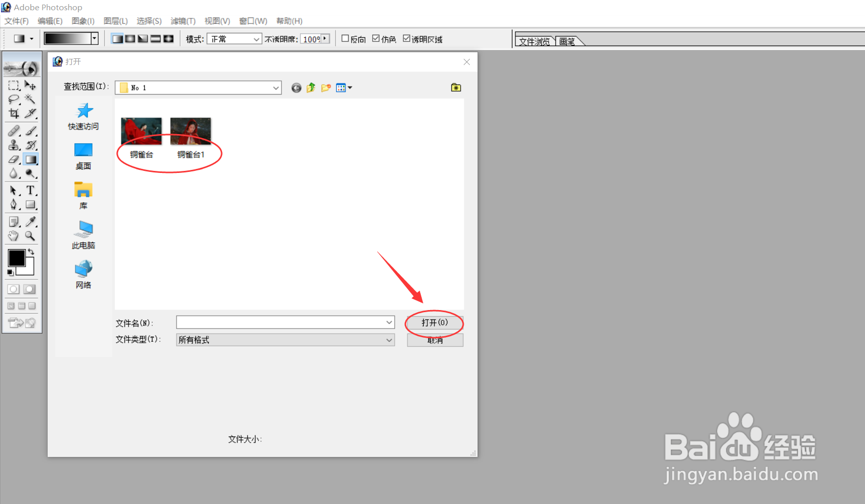Expand the 文件名 combo box list

click(x=389, y=322)
